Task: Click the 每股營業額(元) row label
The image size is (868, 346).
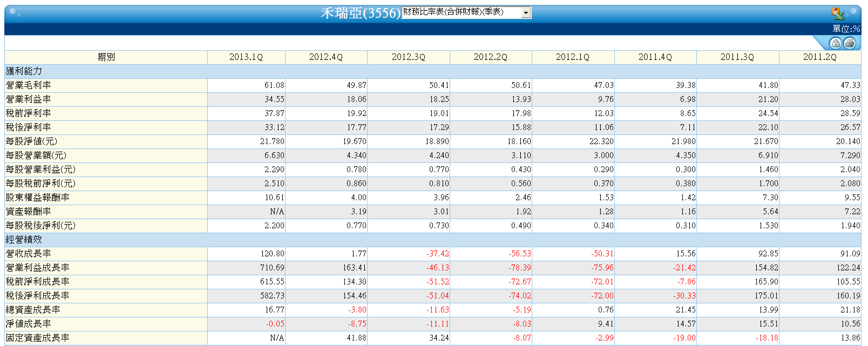Action: tap(36, 155)
